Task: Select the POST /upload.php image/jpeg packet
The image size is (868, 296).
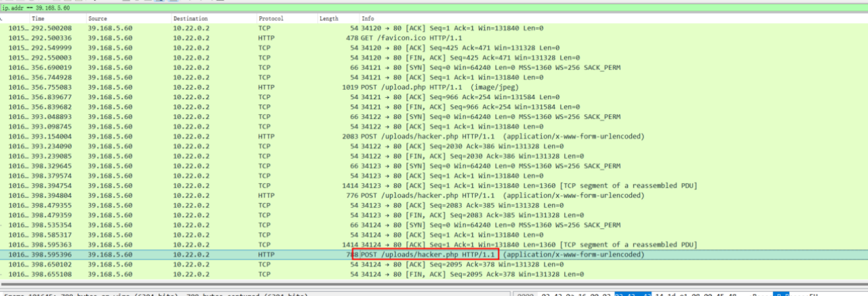Action: [x=434, y=88]
